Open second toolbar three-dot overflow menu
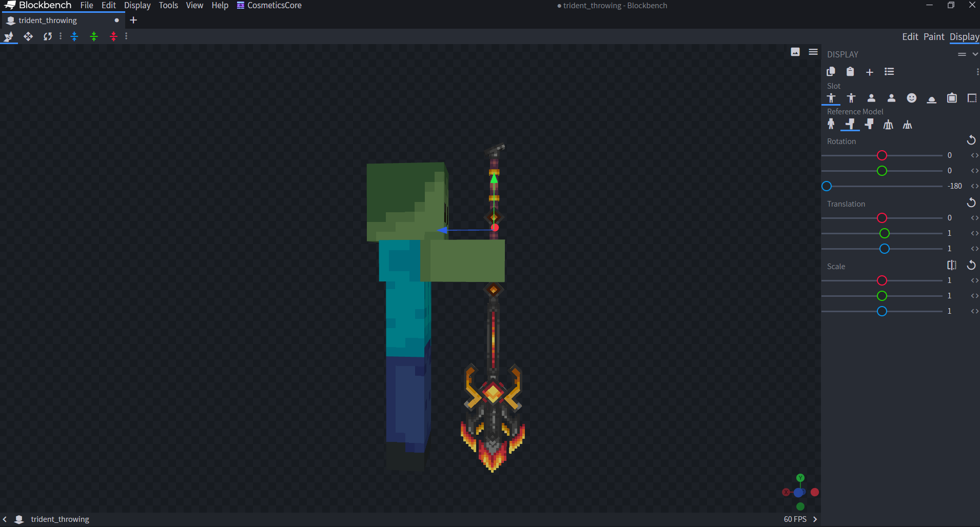This screenshot has height=527, width=980. click(x=126, y=36)
